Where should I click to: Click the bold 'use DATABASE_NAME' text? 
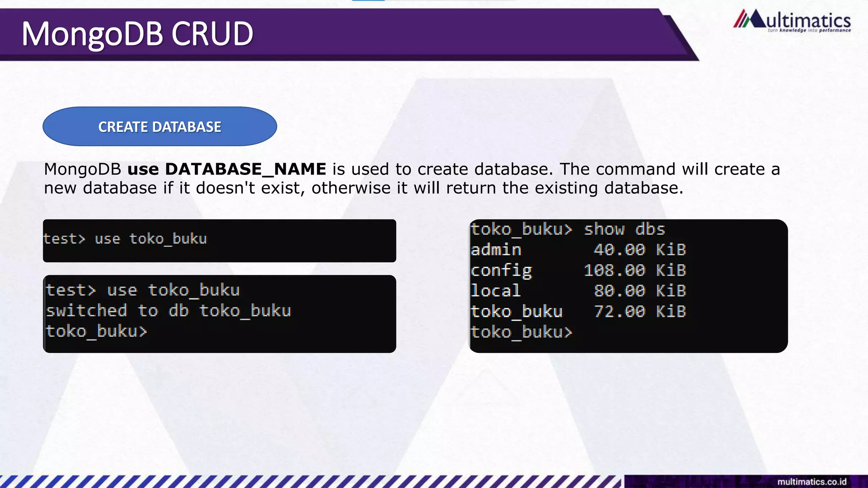pos(227,169)
